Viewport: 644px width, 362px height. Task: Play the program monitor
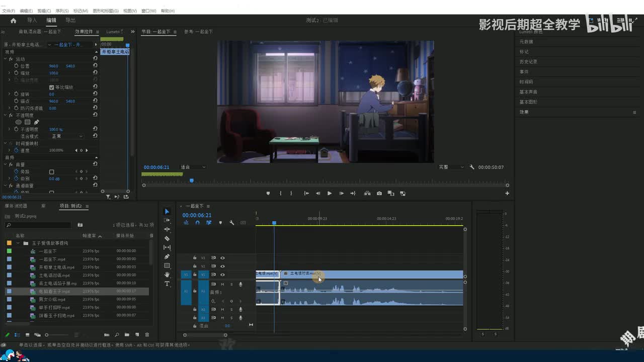(330, 193)
